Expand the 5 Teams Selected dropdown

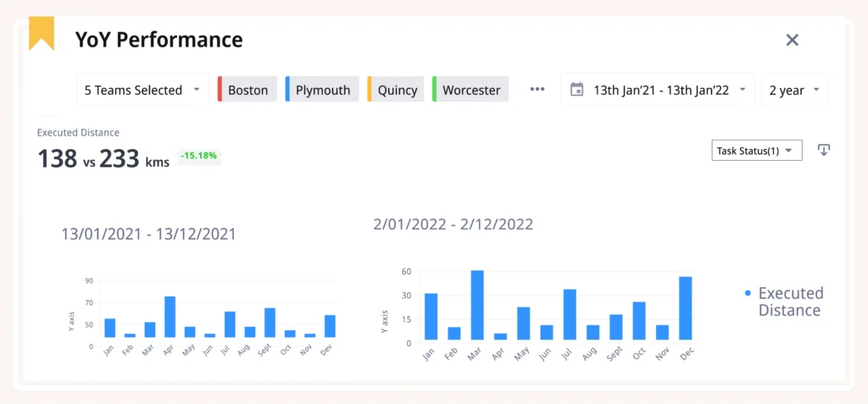click(x=142, y=90)
